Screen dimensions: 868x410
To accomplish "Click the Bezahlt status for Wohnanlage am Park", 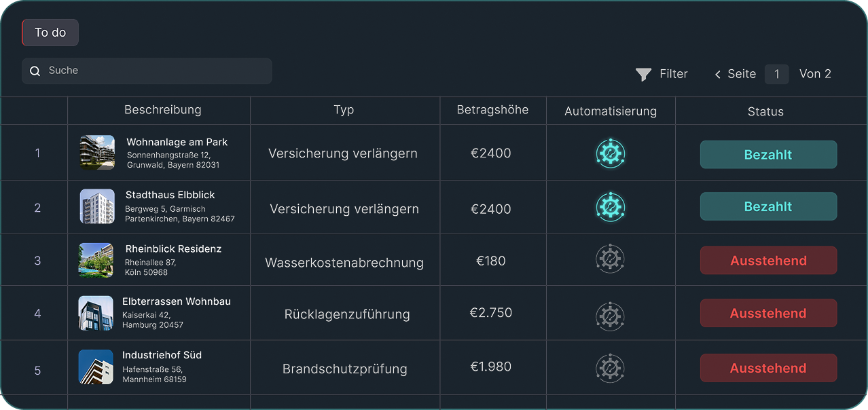I will [768, 154].
